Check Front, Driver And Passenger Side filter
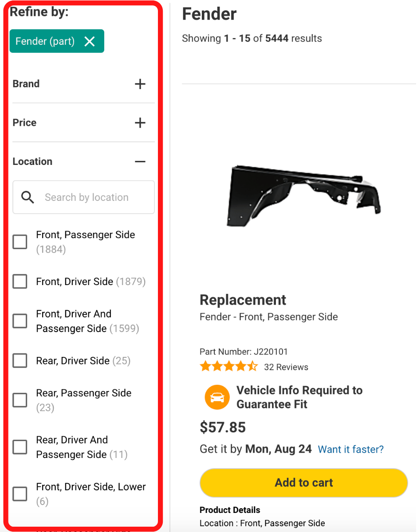 tap(20, 321)
